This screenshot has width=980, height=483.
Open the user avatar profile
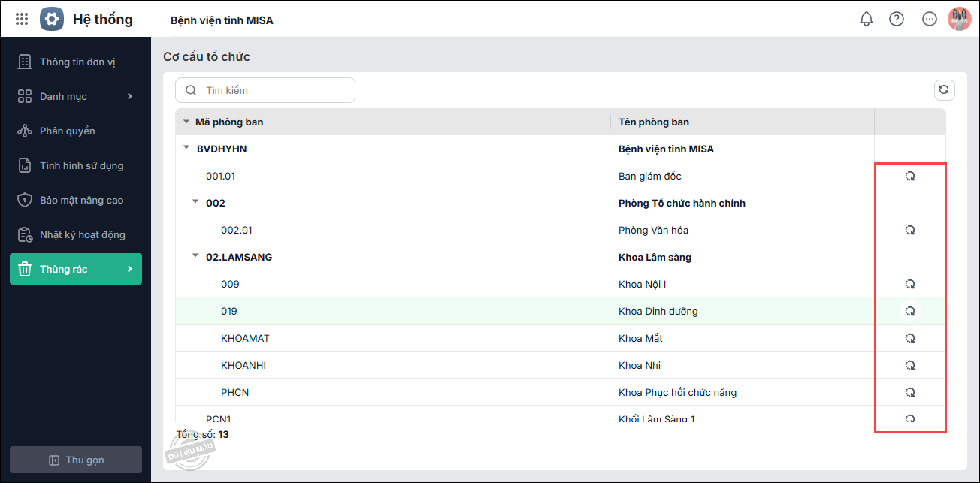click(960, 19)
